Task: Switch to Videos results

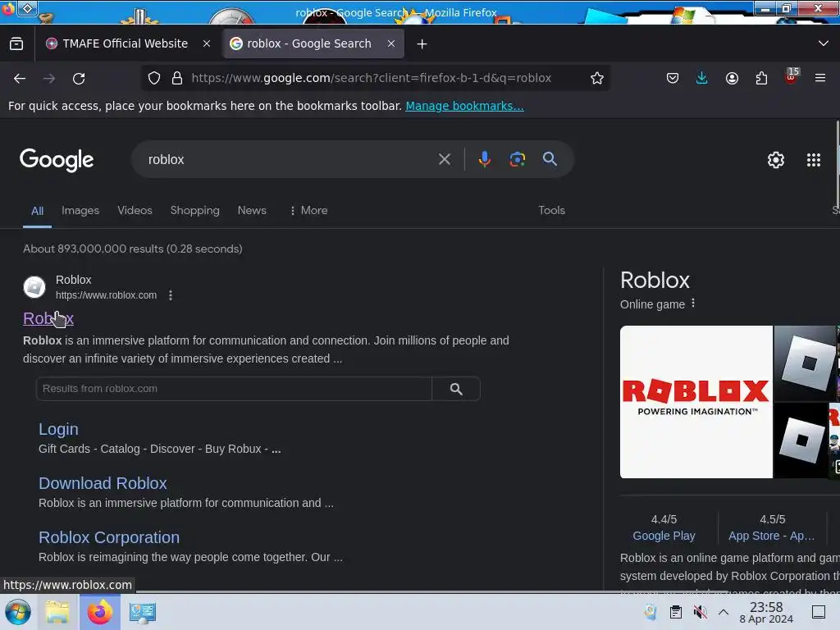Action: coord(135,211)
